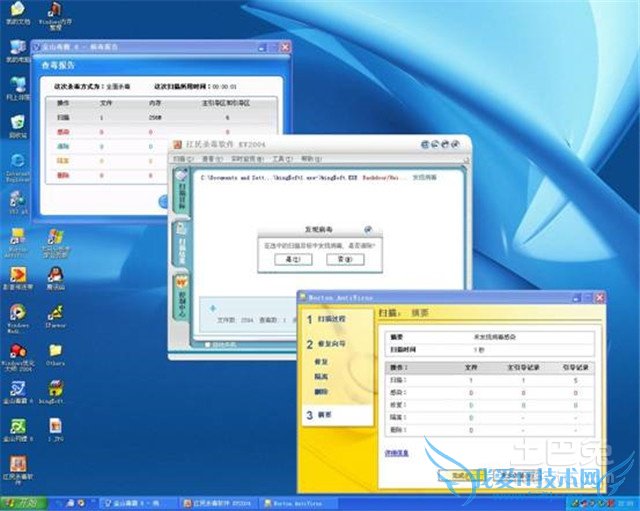Open the Windows memory manager desktop icon
This screenshot has width=640, height=511.
click(55, 16)
